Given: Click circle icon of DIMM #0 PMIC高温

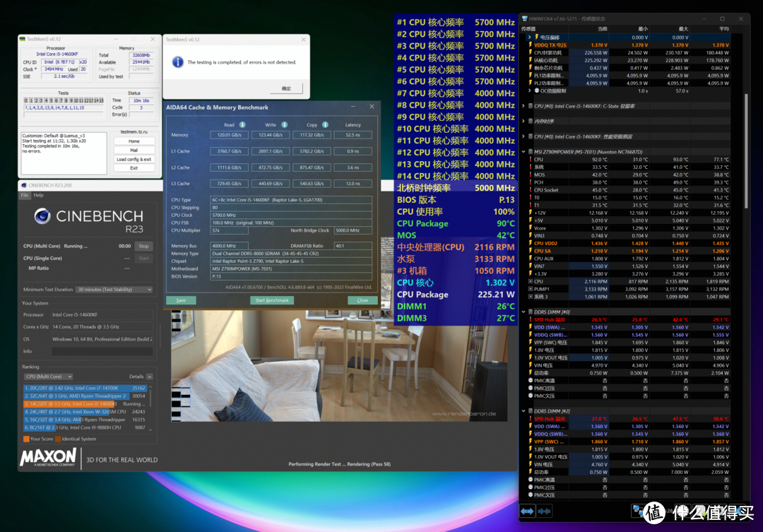Looking at the screenshot, I should pos(531,381).
